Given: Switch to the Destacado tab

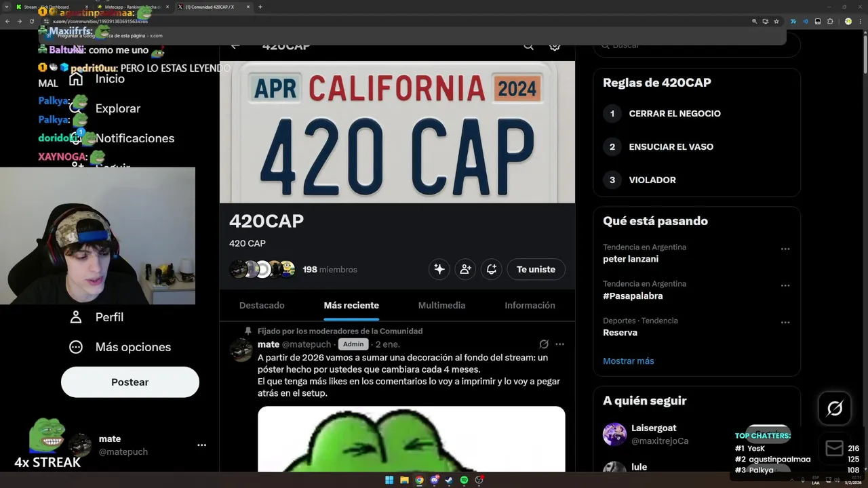Looking at the screenshot, I should 262,306.
